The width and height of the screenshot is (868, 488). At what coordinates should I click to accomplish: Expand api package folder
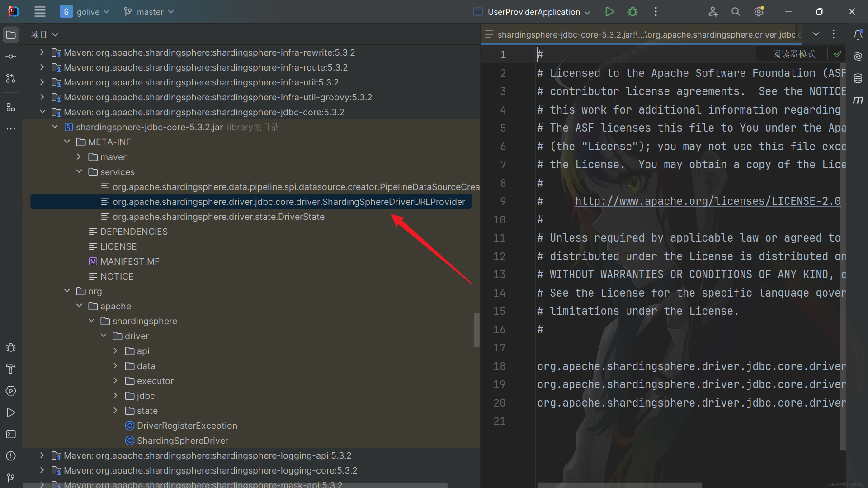[116, 351]
